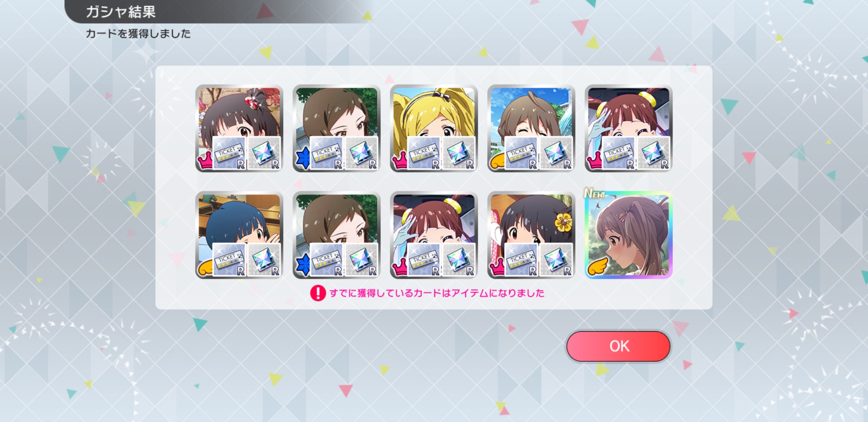868x422 pixels.
Task: Tap ticket icon on blonde girl's card
Action: click(x=424, y=153)
